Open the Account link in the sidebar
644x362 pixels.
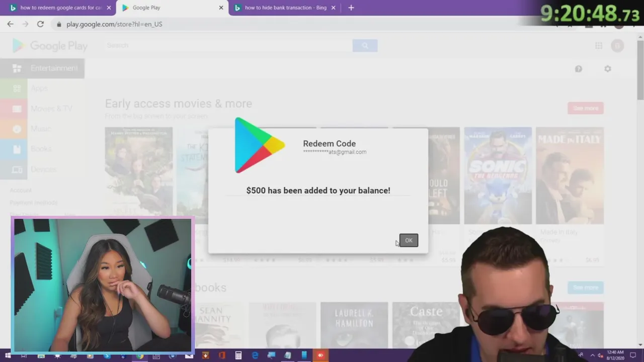[21, 190]
